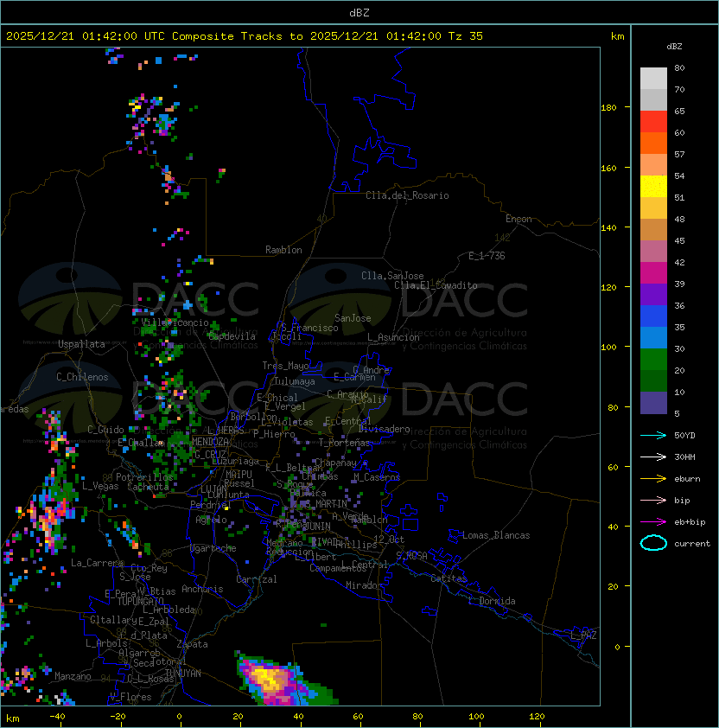Viewport: 719px width, 728px height.
Task: Click the magenta eb+bip arrow icon
Action: [653, 522]
